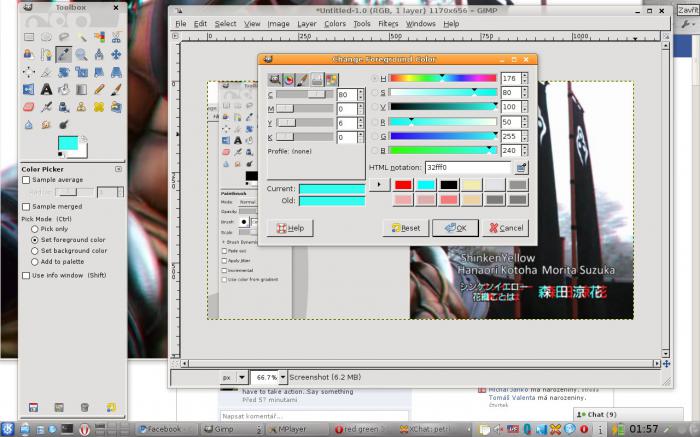Select the Bucket Fill tool
Image resolution: width=700 pixels, height=437 pixels.
(x=64, y=89)
